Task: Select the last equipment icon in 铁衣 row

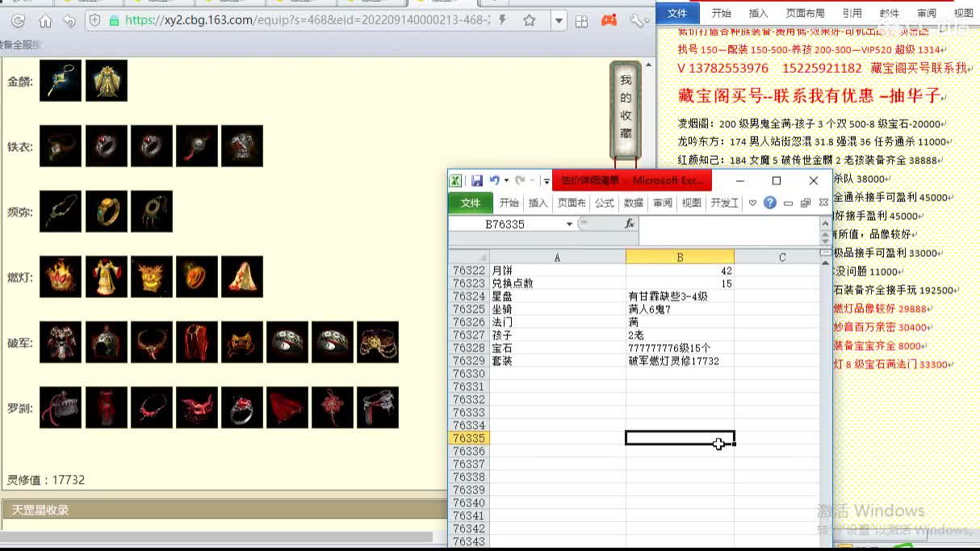Action: click(x=241, y=146)
